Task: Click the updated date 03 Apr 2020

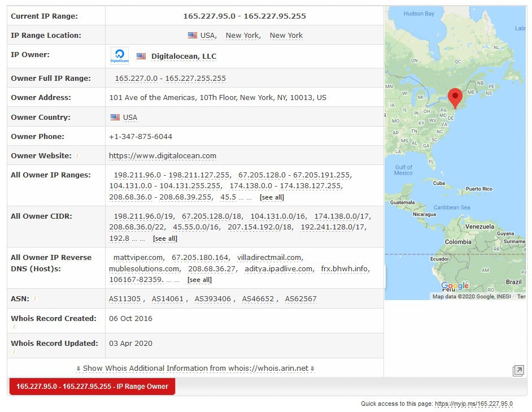Action: (130, 344)
